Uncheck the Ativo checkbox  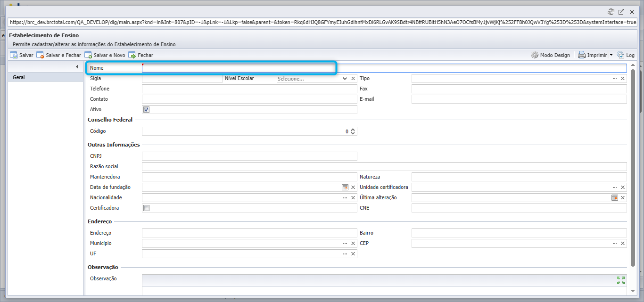(146, 109)
